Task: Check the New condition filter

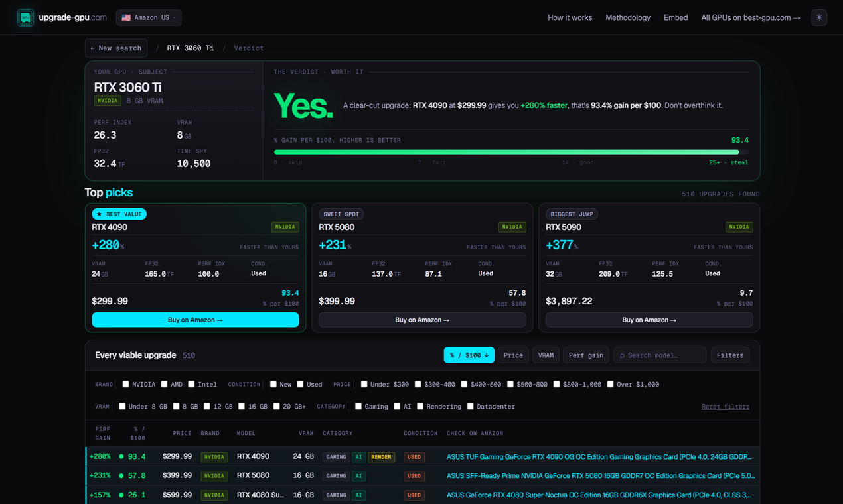Action: click(x=273, y=384)
